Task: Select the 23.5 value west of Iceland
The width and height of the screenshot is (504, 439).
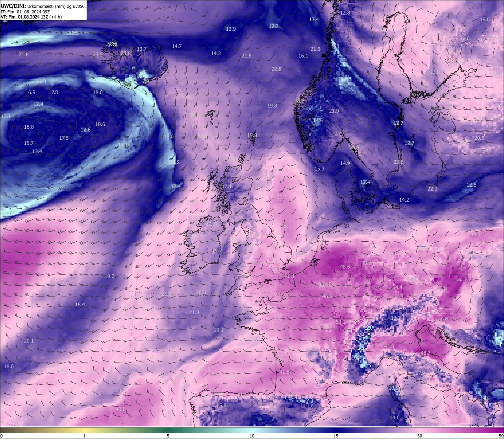Action: [98, 54]
